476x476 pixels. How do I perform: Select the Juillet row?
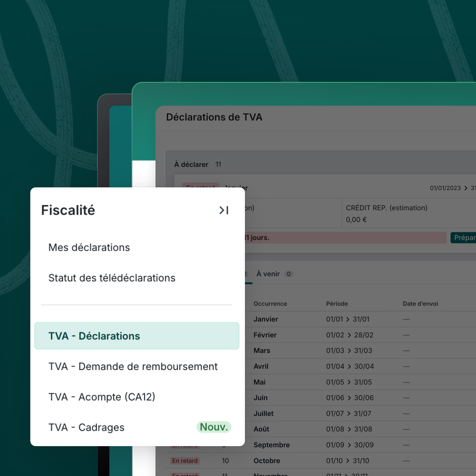[360, 413]
